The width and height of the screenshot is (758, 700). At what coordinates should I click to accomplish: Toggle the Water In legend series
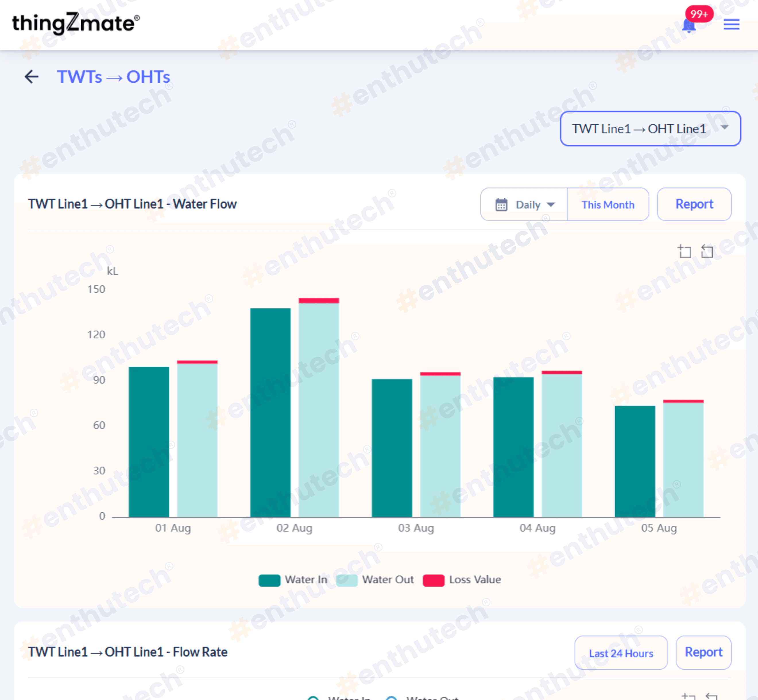tap(293, 580)
